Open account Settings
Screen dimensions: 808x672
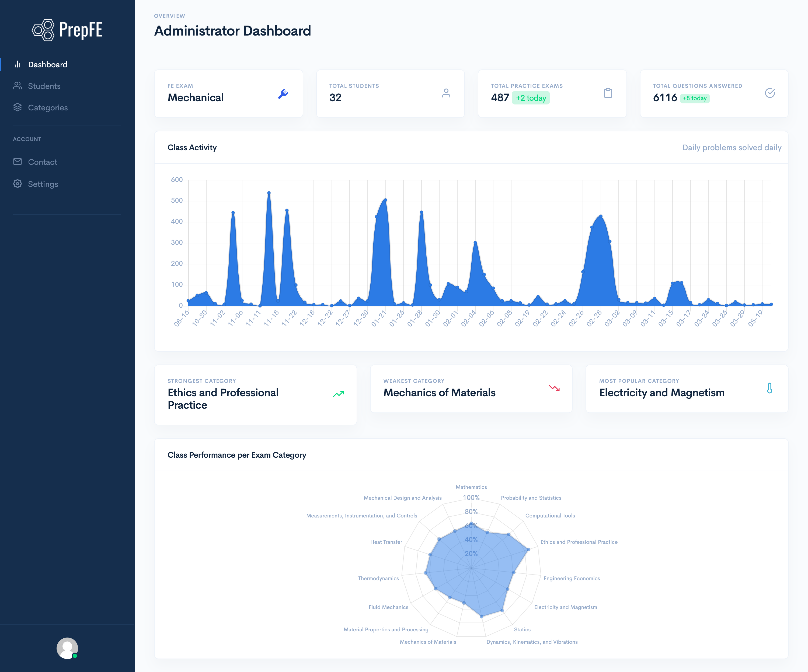43,184
